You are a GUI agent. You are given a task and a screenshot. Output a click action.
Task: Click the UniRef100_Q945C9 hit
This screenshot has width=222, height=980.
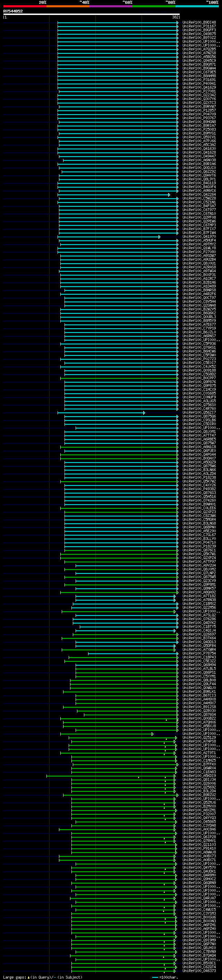[199, 60]
